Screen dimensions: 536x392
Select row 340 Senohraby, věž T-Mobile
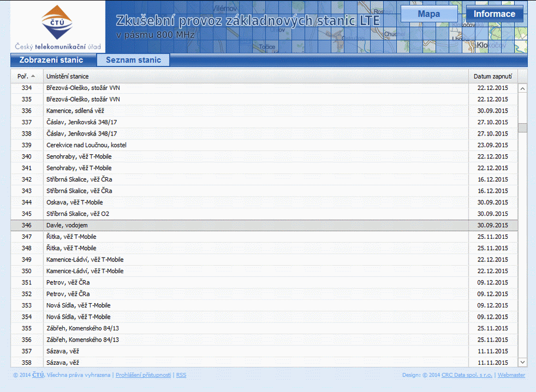(x=264, y=157)
